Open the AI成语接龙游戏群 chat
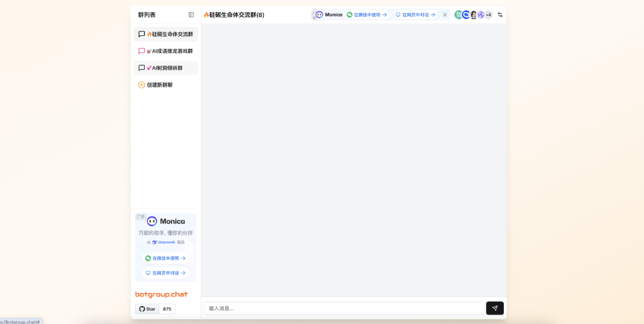 click(166, 51)
